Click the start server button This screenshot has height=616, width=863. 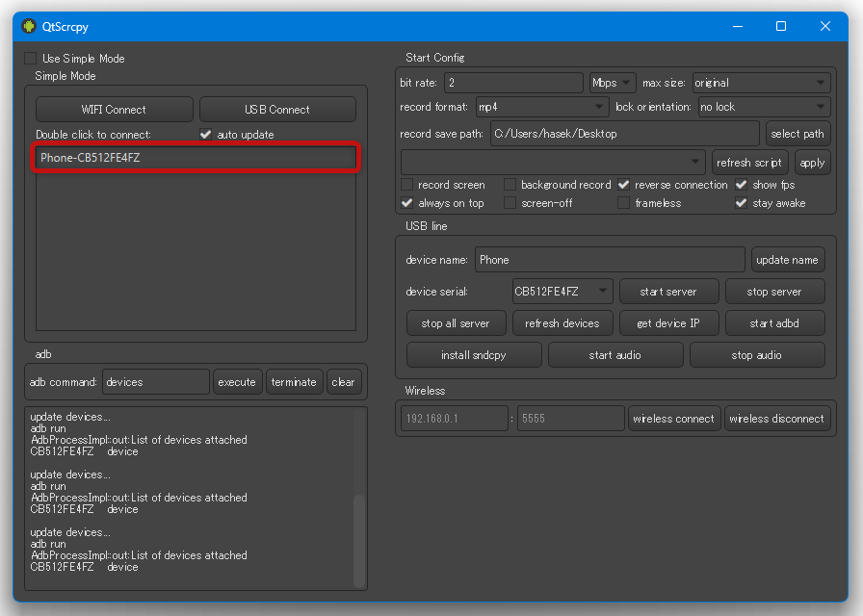pos(668,292)
